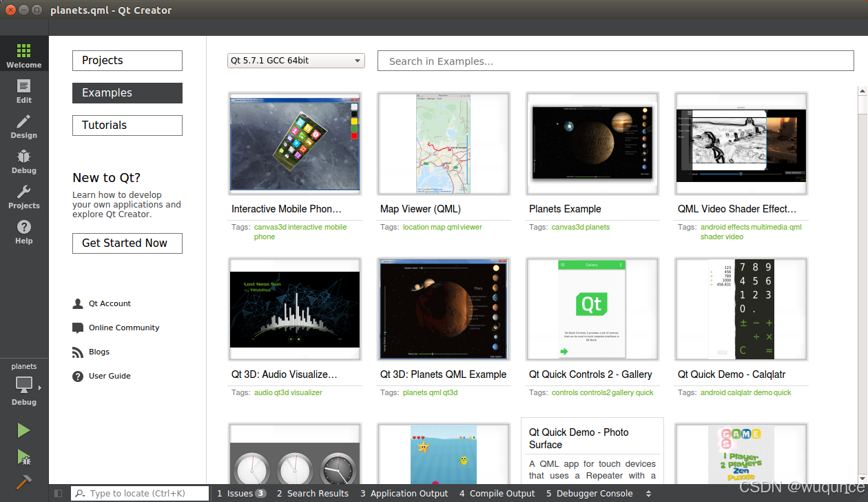Start debugging with the run-debug icon

tap(23, 456)
